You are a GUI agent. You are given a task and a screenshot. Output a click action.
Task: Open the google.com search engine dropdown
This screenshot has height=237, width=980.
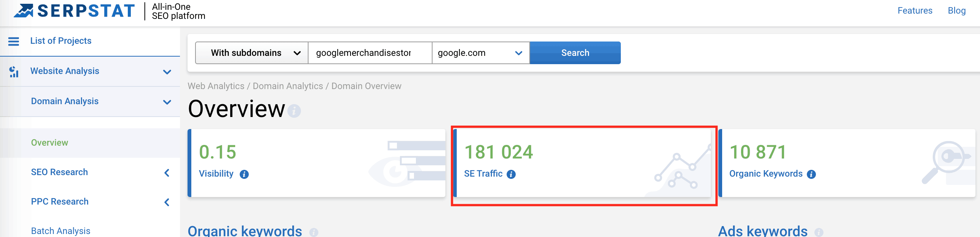(x=480, y=53)
